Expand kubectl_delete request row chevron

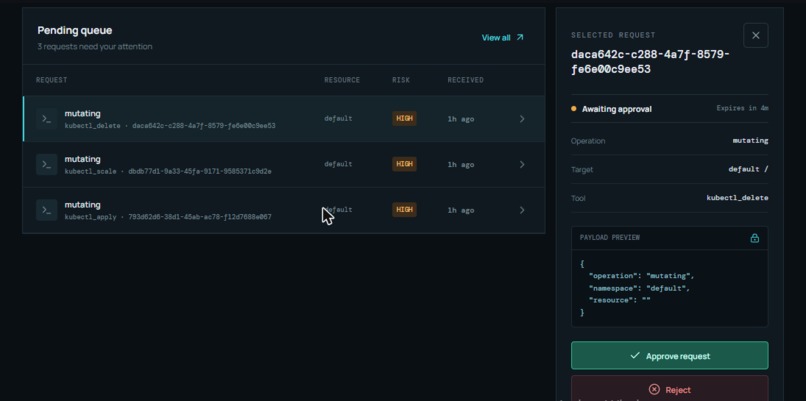(522, 119)
